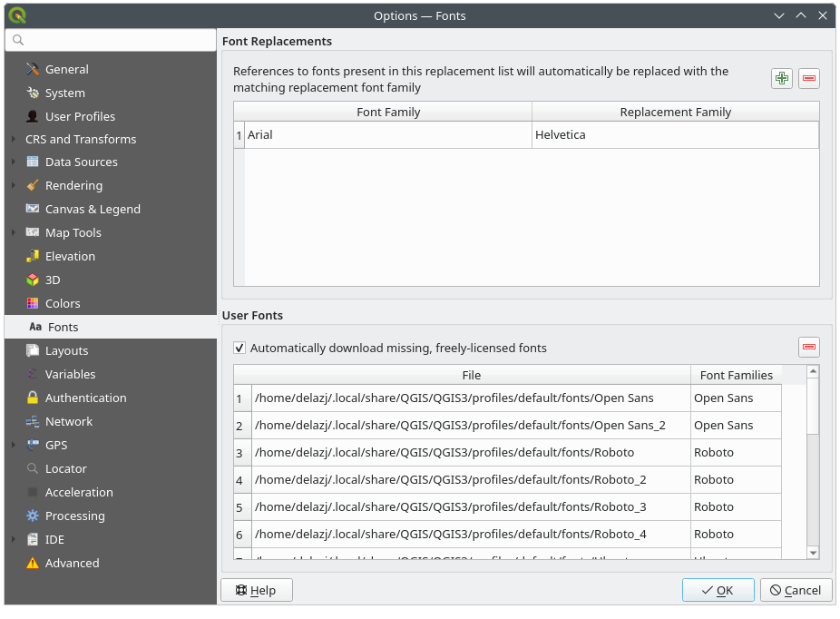Expand the Data Sources tree node
The image size is (840, 619).
click(x=13, y=162)
